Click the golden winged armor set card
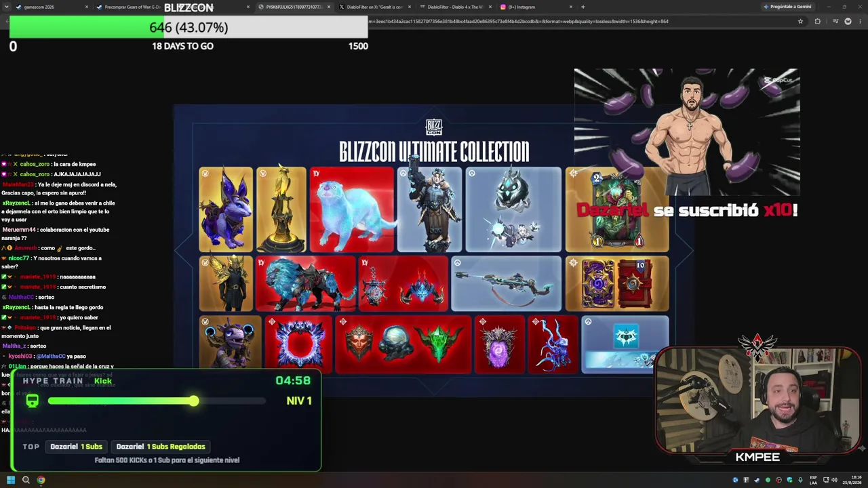 pyautogui.click(x=226, y=283)
